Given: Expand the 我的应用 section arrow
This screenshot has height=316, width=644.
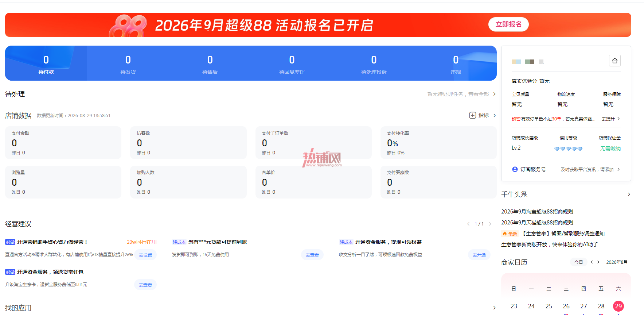Looking at the screenshot, I should (x=494, y=308).
